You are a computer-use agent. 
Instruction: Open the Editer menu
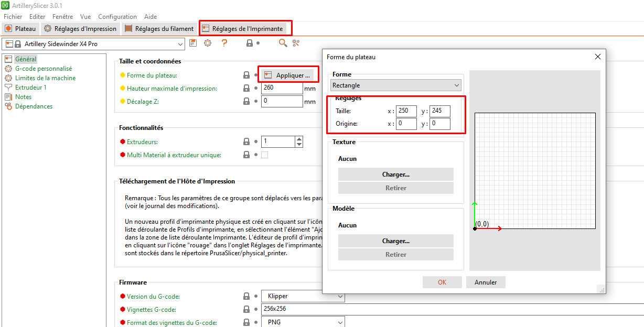point(37,17)
